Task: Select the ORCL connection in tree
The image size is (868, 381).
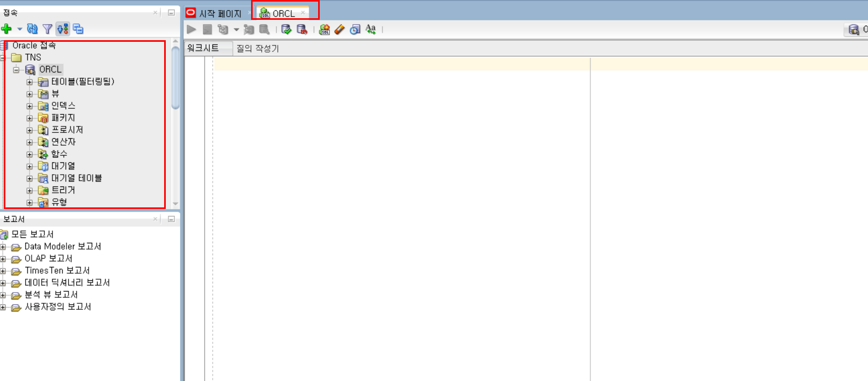Action: (x=50, y=69)
